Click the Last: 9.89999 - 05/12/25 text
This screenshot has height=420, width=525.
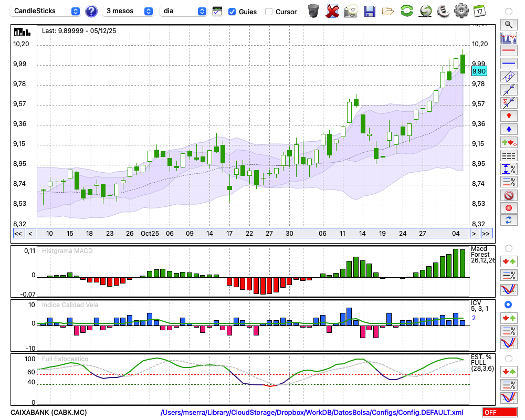79,31
